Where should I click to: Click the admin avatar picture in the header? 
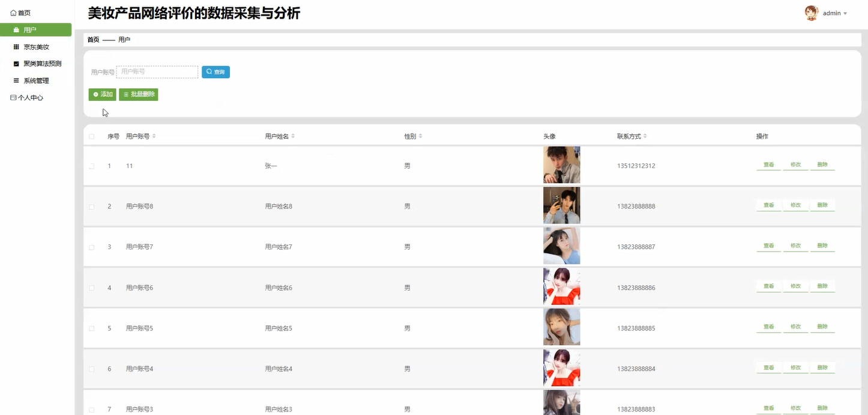pyautogui.click(x=812, y=13)
